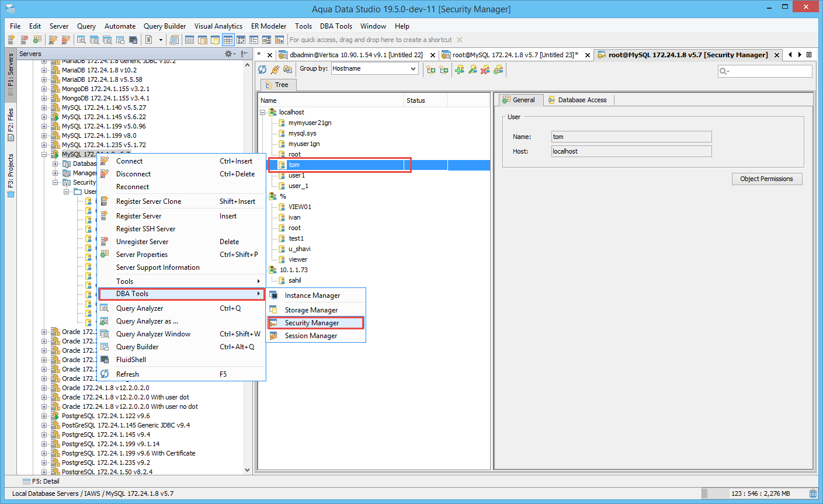Click scroll tabs right arrow
823x504 pixels.
click(800, 54)
